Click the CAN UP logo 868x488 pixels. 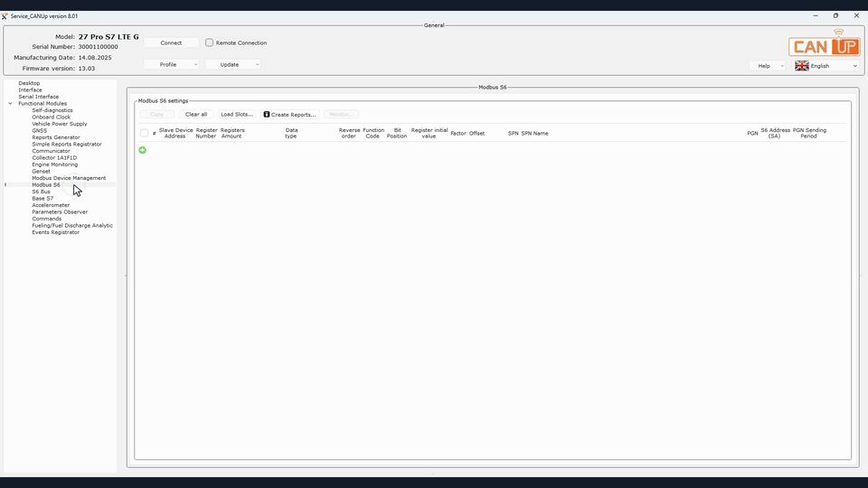tap(825, 43)
